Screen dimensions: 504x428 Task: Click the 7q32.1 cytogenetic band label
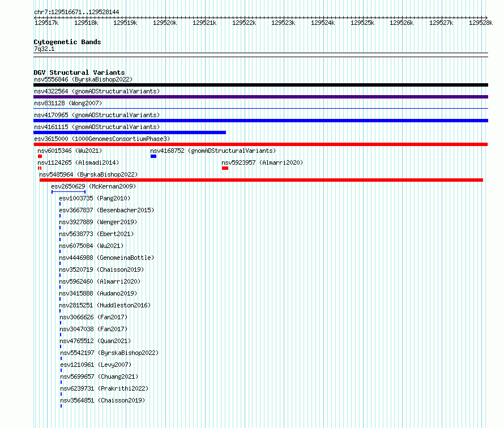44,49
